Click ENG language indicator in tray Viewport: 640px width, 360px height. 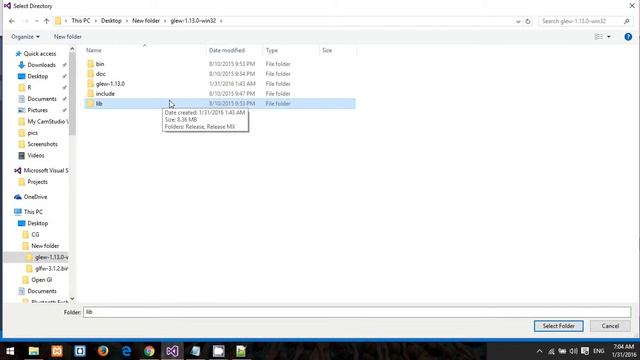pos(599,351)
